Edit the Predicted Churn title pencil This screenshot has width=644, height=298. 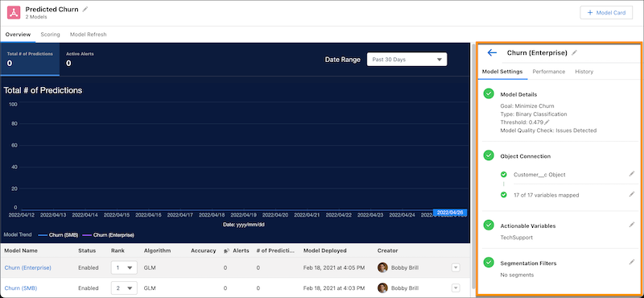tap(85, 9)
